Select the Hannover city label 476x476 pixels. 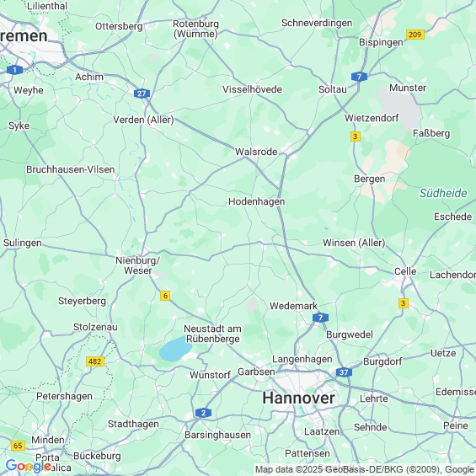[299, 398]
